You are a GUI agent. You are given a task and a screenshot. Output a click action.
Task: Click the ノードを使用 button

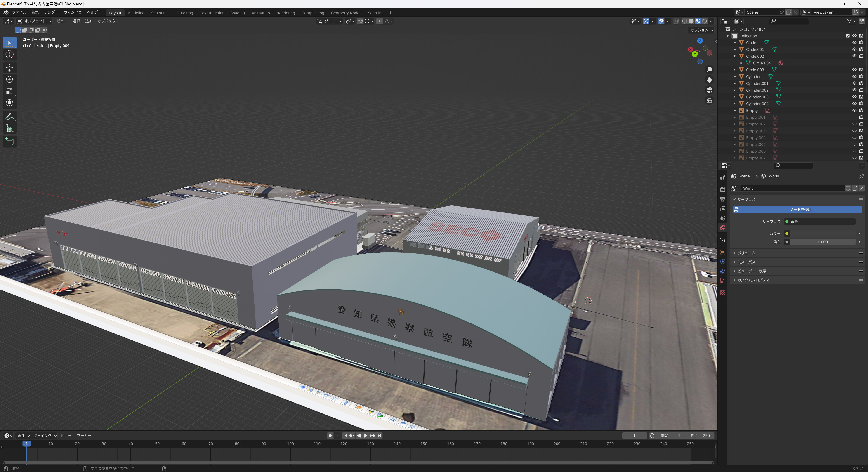[x=797, y=210]
